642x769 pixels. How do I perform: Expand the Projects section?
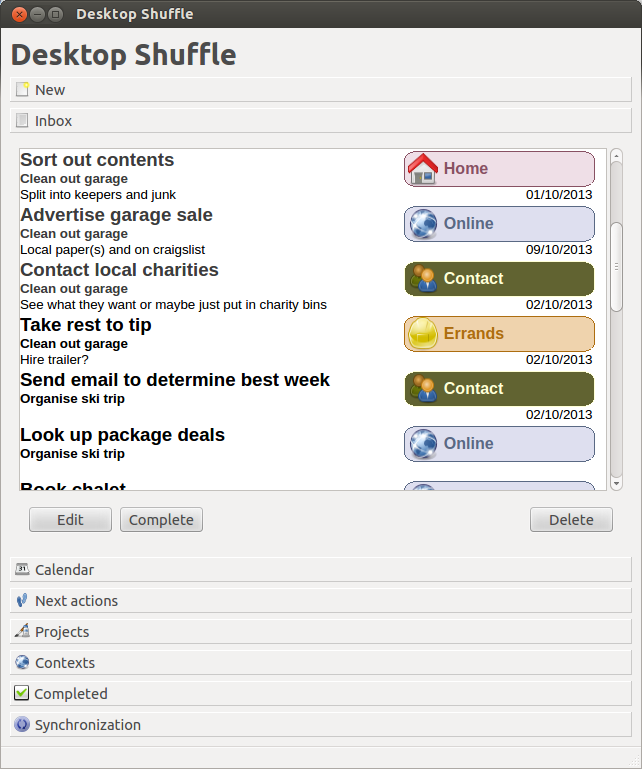(x=62, y=632)
